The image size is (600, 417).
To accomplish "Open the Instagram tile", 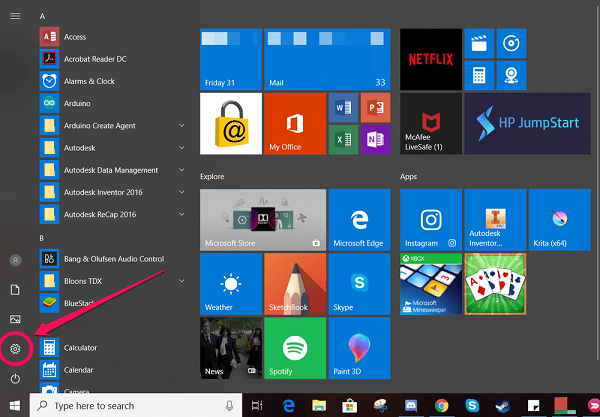I will click(x=430, y=219).
